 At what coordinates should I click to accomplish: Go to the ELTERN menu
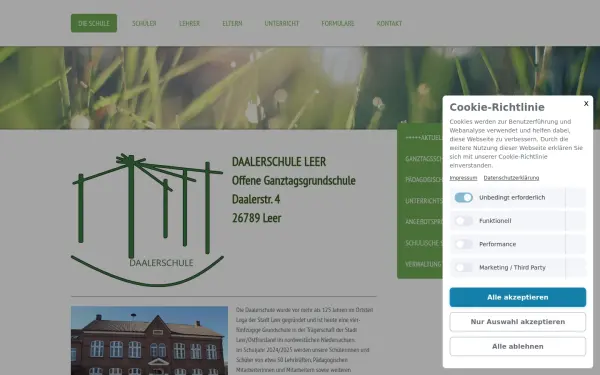pos(232,23)
